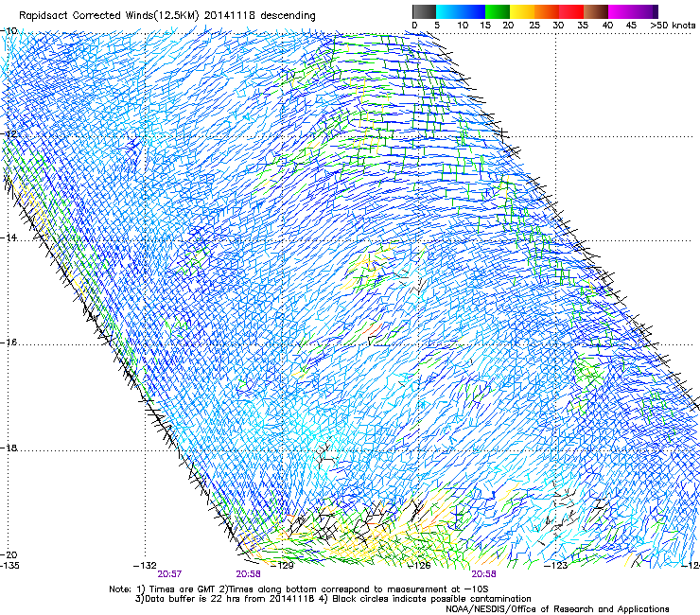Click the '-135' longitude axis label
The width and height of the screenshot is (700, 615).
pos(9,566)
